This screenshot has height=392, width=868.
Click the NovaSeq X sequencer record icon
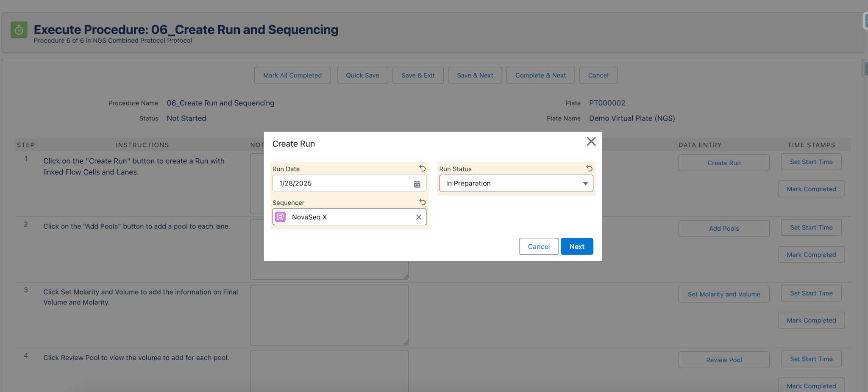coord(281,217)
